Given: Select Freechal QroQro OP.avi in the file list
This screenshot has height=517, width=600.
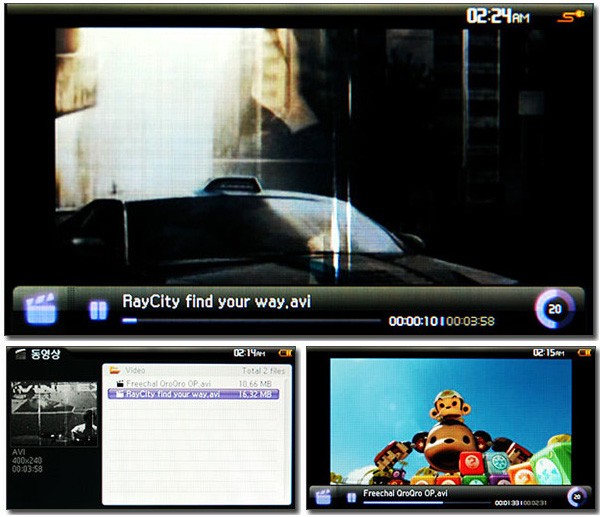Looking at the screenshot, I should [x=193, y=383].
